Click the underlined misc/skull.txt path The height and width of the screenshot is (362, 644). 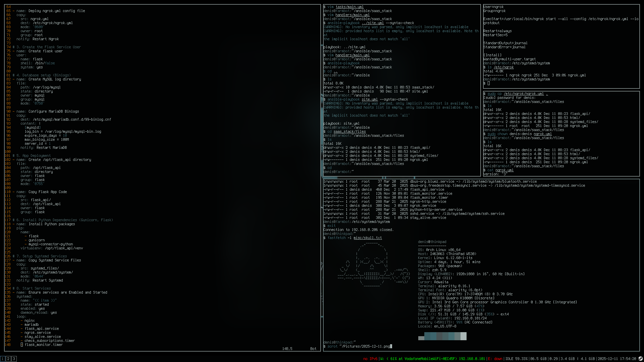point(368,238)
